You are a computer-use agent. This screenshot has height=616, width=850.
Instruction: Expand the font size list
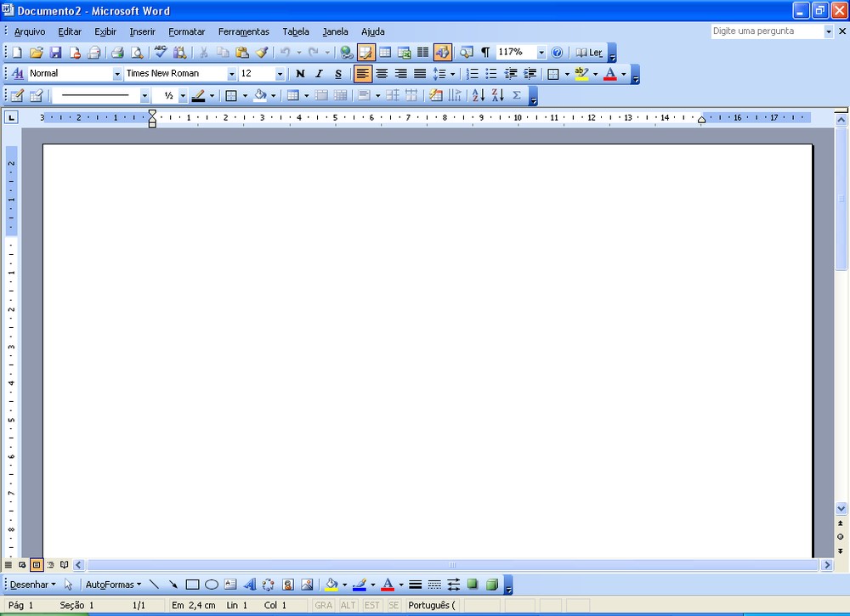pyautogui.click(x=280, y=74)
